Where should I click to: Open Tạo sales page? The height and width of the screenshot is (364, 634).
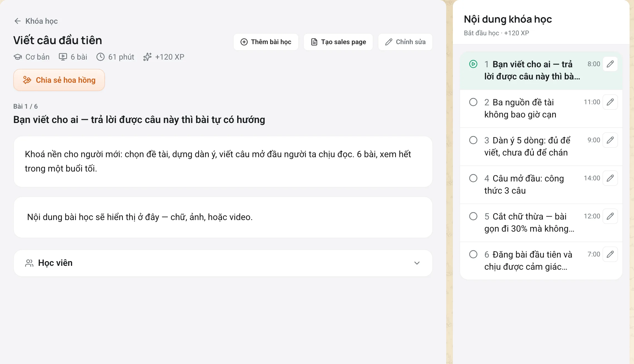338,42
